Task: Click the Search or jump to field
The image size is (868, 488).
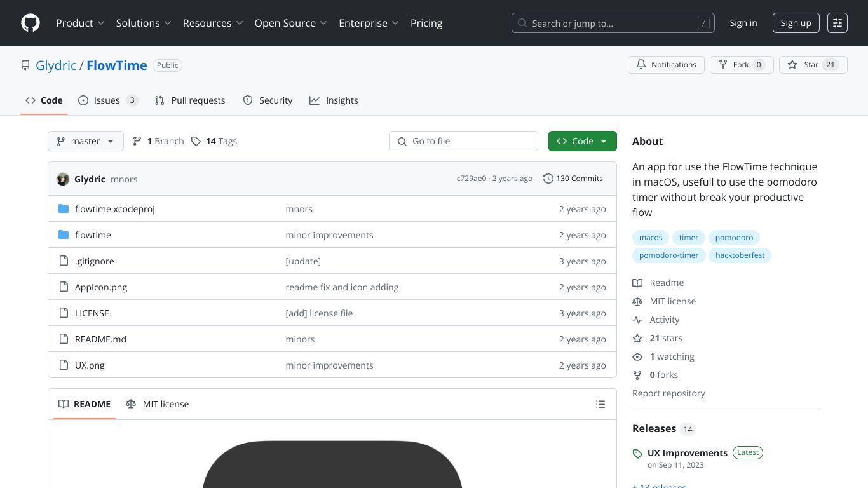Action: point(613,23)
